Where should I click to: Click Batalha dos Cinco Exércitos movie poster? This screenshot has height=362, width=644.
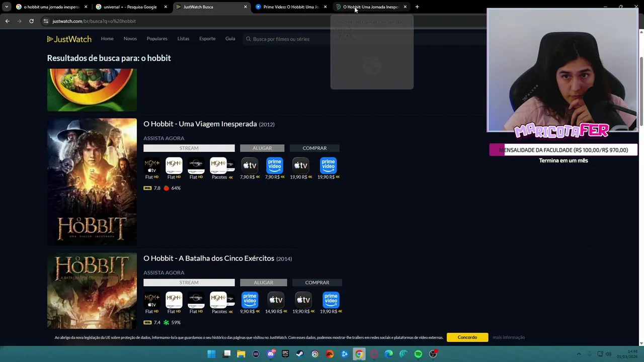point(92,291)
